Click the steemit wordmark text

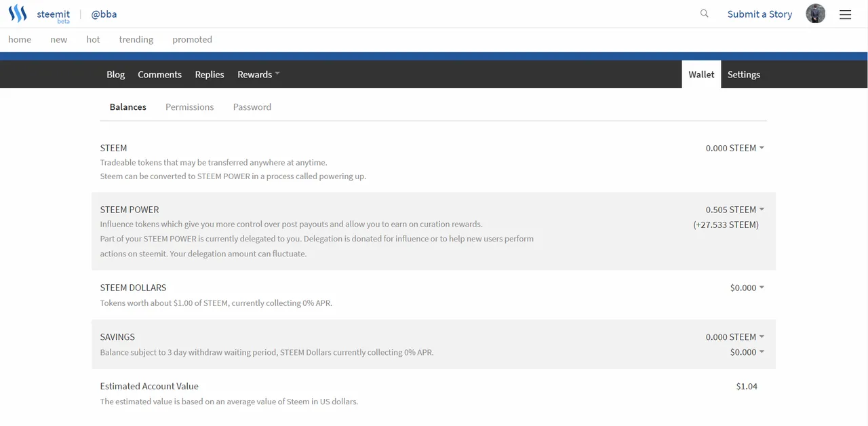point(54,14)
